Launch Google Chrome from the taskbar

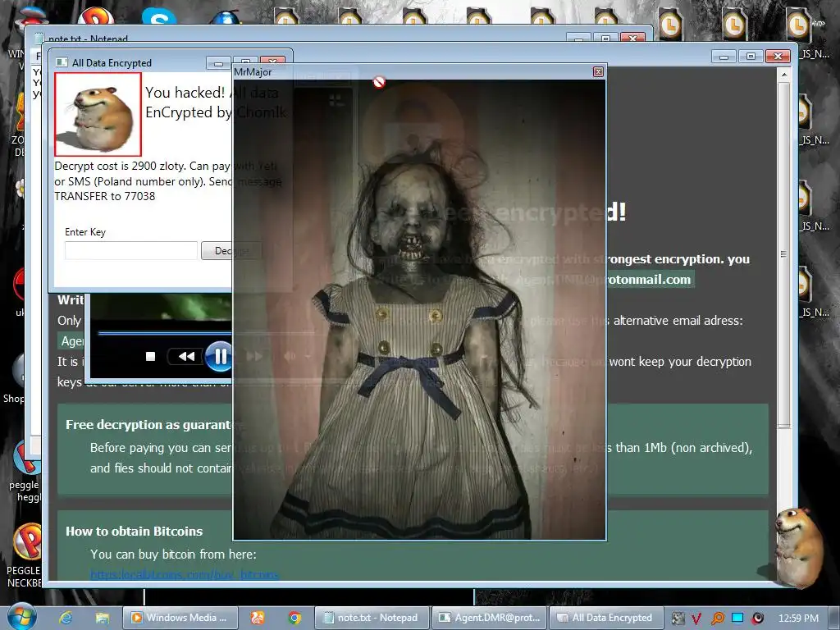pyautogui.click(x=294, y=618)
